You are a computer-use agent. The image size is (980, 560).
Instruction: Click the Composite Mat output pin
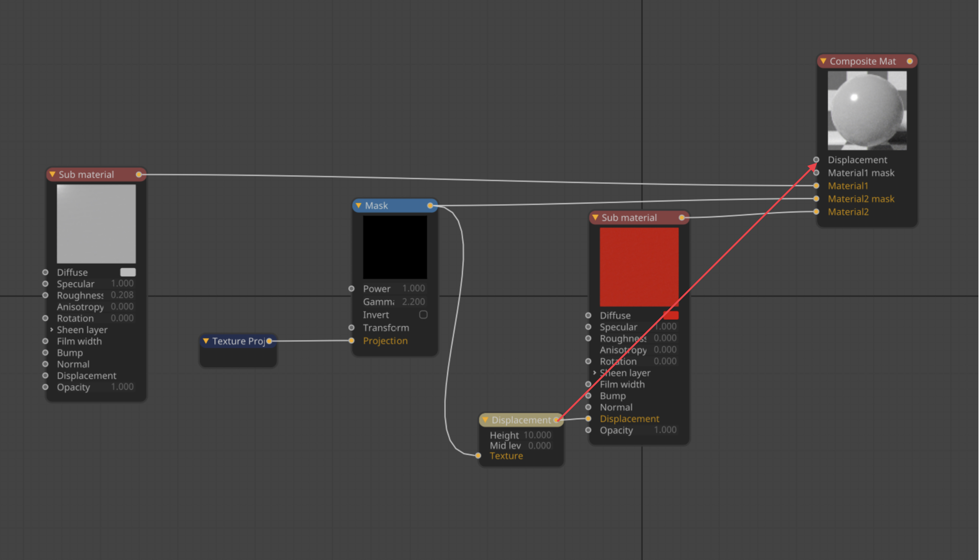(909, 61)
